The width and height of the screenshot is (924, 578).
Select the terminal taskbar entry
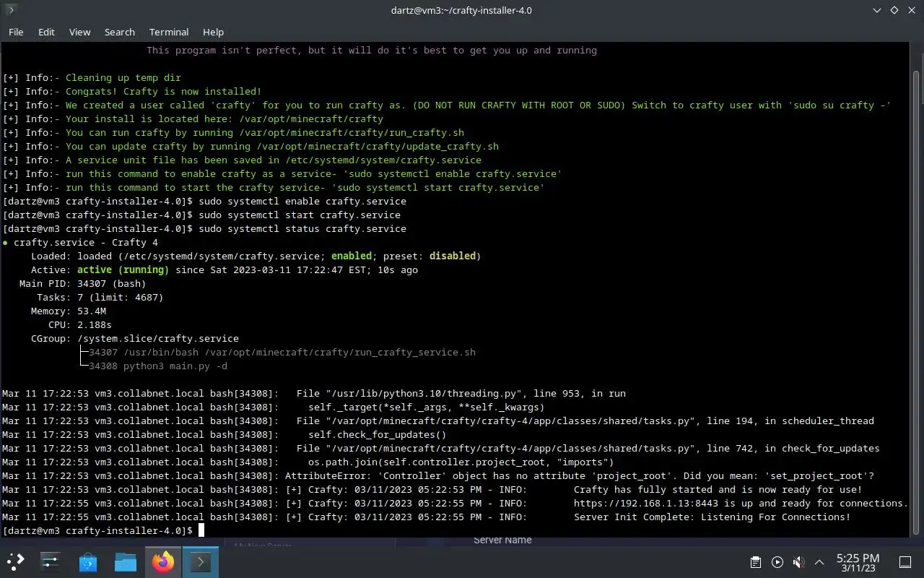pyautogui.click(x=200, y=561)
